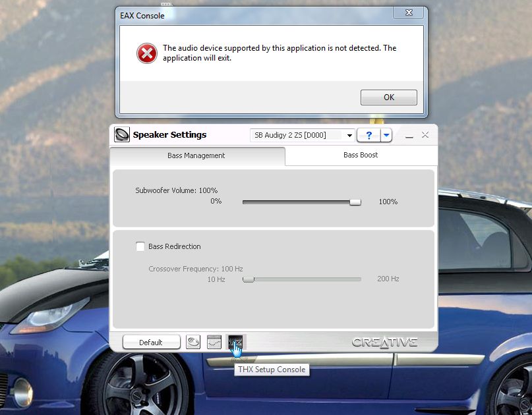Open the graphic equalizer icon
This screenshot has width=532, height=415.
click(x=214, y=342)
